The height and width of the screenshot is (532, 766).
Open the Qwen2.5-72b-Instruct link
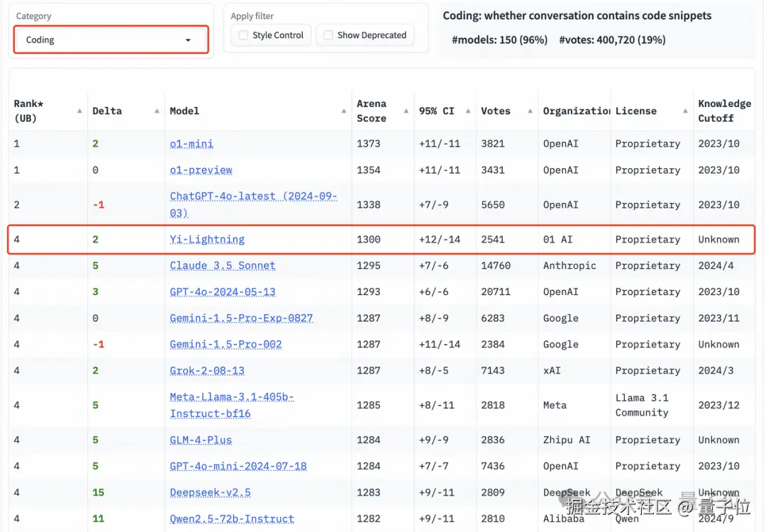(232, 519)
